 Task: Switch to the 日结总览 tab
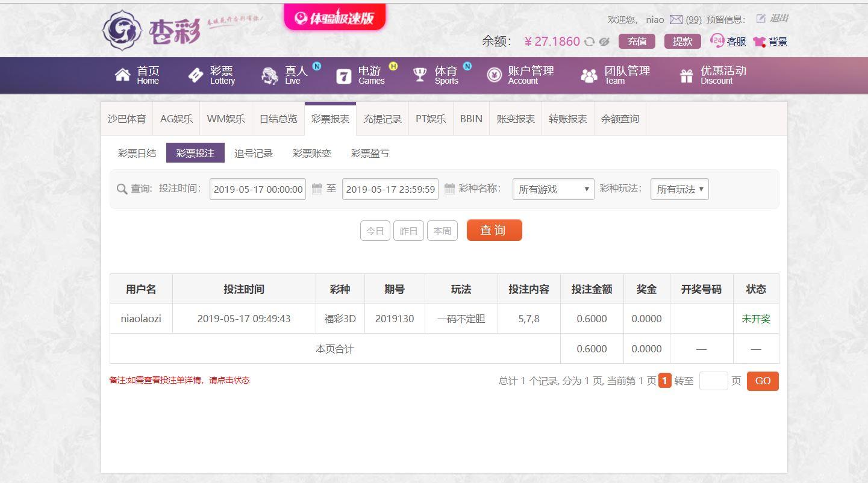(x=278, y=119)
